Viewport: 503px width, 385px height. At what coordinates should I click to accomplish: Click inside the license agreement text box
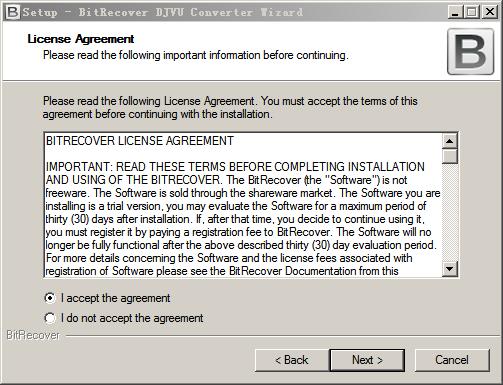point(243,205)
